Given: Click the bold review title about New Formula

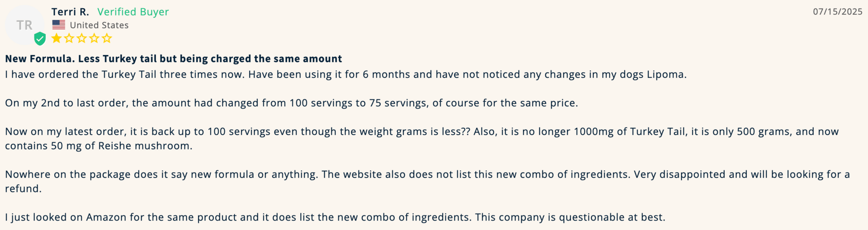Looking at the screenshot, I should [174, 59].
